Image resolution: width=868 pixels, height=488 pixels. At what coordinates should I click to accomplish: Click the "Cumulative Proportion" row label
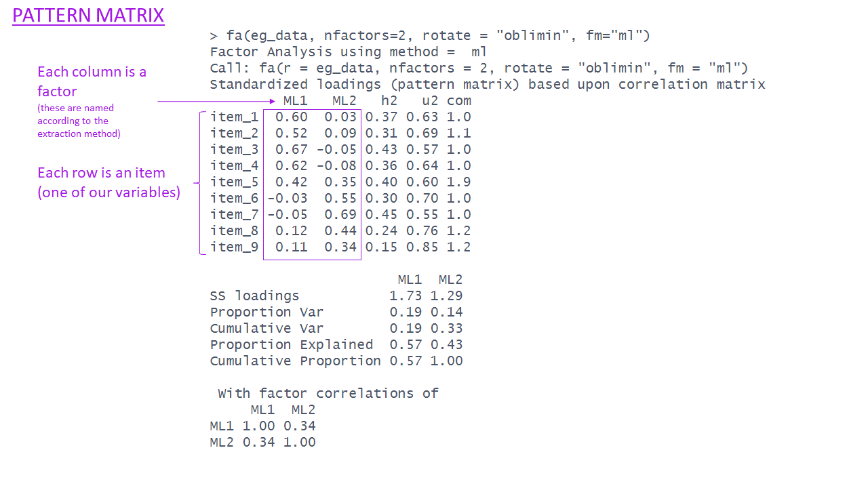(295, 361)
